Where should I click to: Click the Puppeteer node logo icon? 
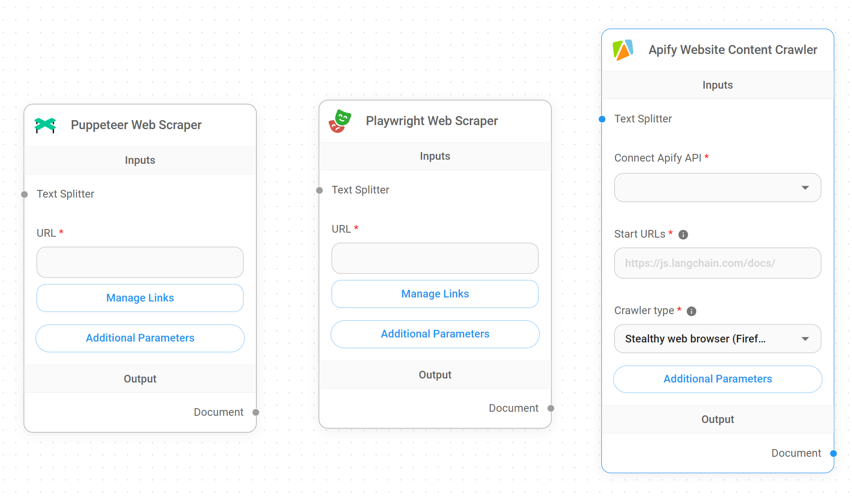(45, 125)
